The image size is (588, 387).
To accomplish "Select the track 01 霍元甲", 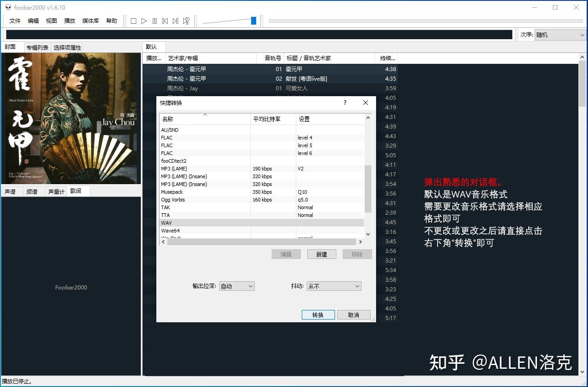I will tap(270, 69).
